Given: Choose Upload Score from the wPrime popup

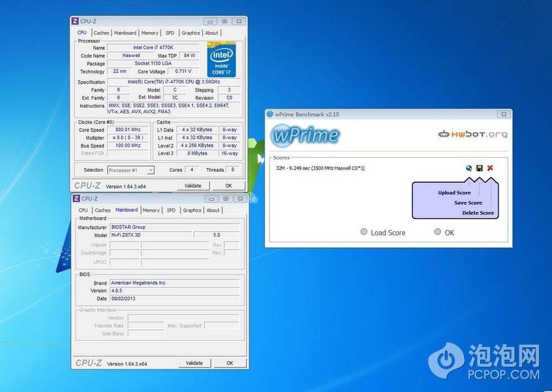Looking at the screenshot, I should click(454, 193).
